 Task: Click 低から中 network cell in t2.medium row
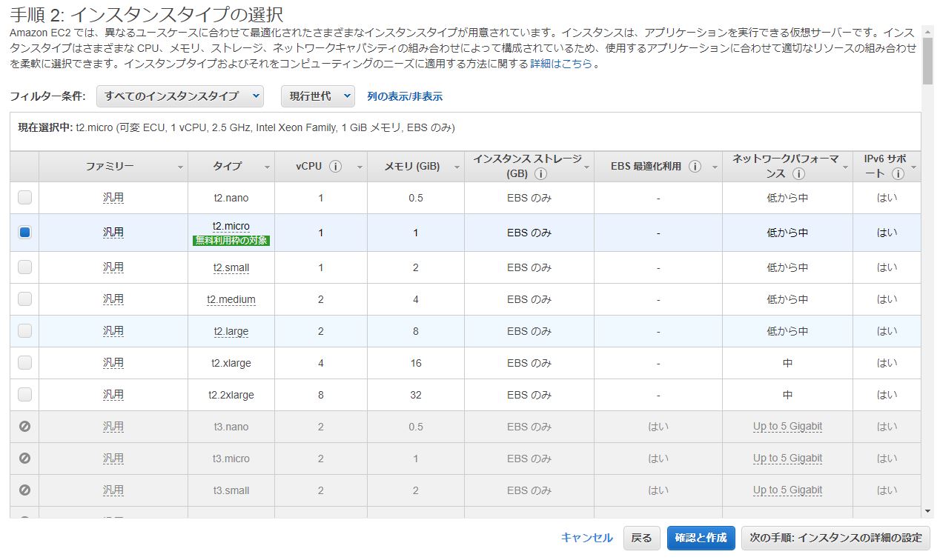click(787, 299)
